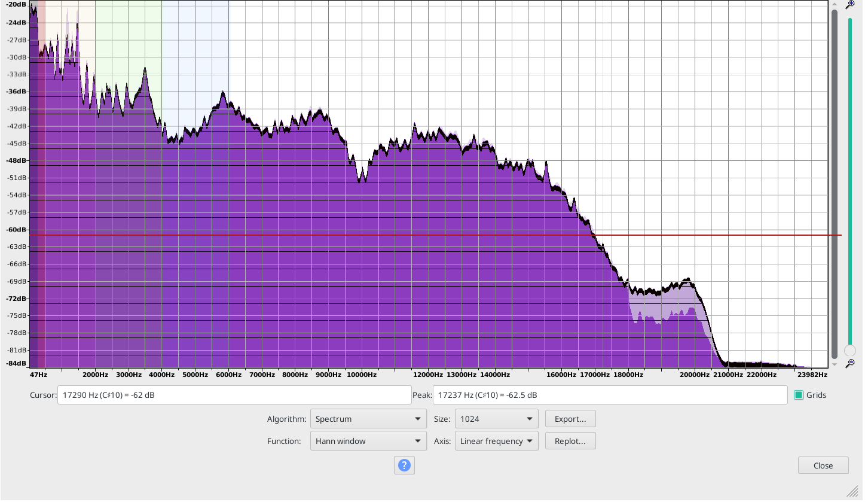868x502 pixels.
Task: Click the Peak: label text
Action: coord(422,395)
